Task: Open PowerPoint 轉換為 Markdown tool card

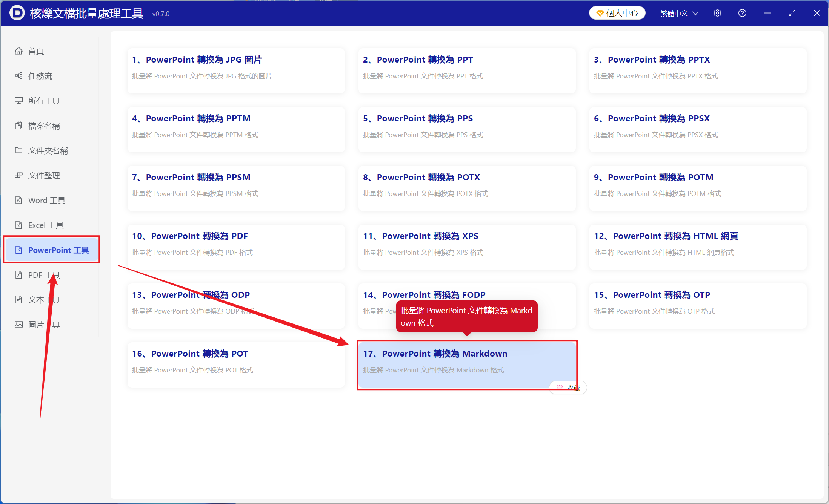Action: tap(467, 365)
